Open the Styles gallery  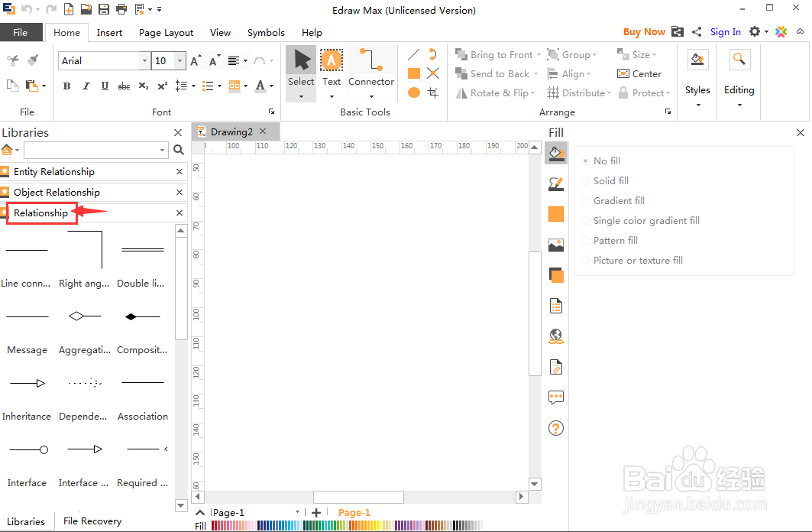[697, 78]
